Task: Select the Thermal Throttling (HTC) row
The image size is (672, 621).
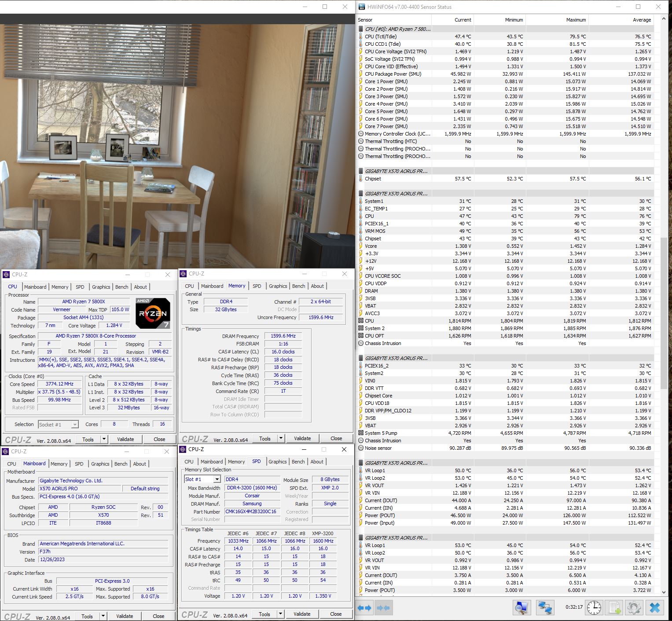Action: 505,141
